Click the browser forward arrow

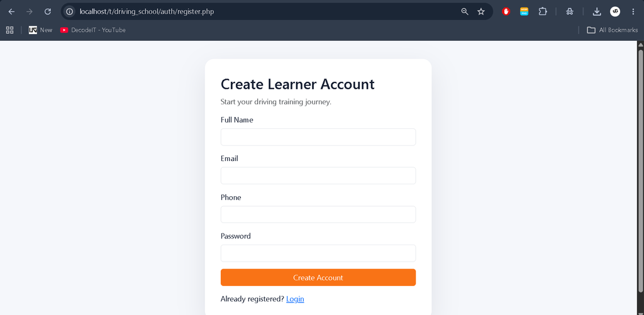coord(30,11)
